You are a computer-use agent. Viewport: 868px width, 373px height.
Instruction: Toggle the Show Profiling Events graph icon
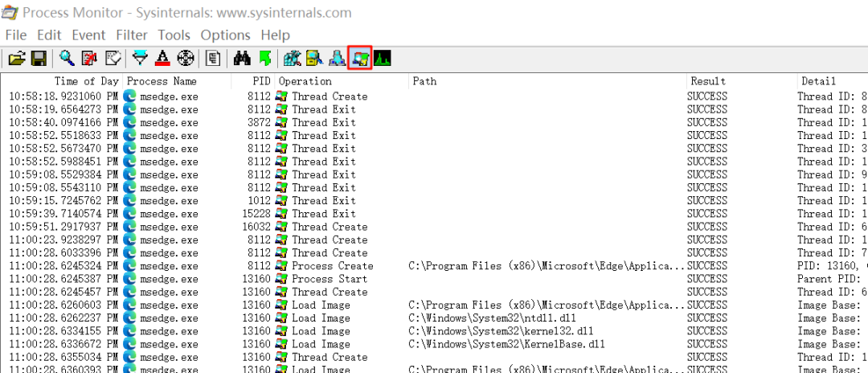click(x=382, y=58)
